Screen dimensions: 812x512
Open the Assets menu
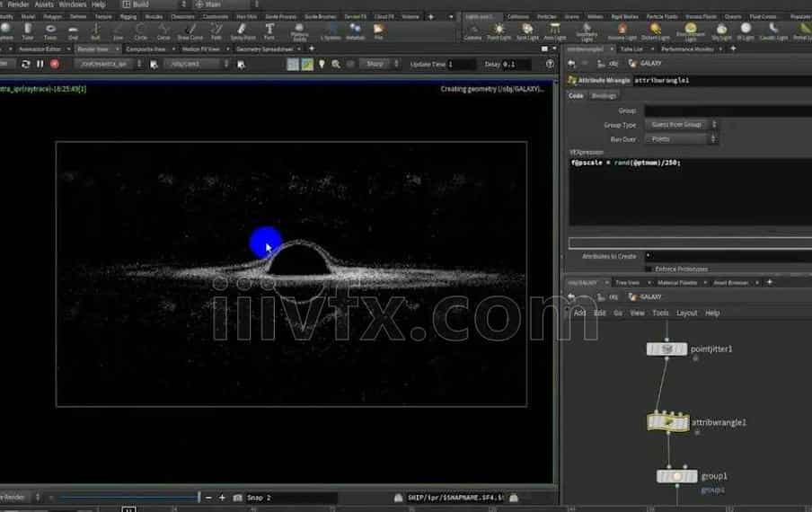pos(44,4)
